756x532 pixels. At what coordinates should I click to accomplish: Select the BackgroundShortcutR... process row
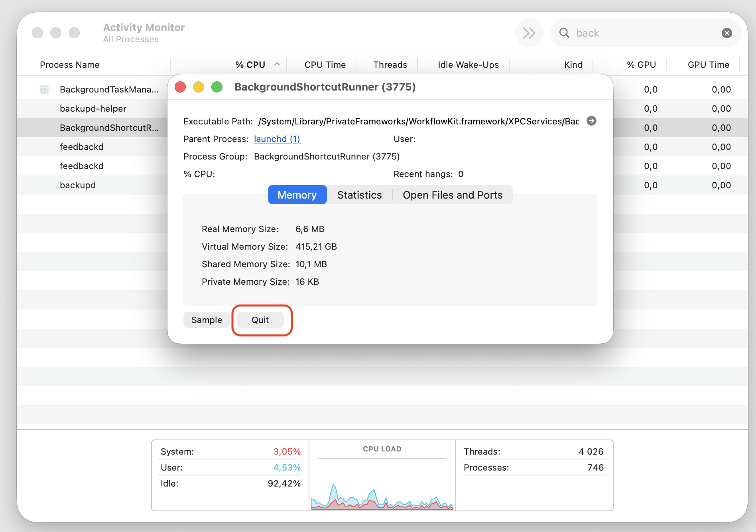pos(92,128)
